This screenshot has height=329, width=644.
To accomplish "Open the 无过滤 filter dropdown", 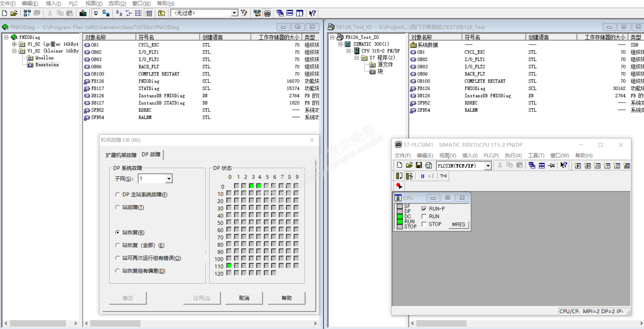I will point(234,13).
